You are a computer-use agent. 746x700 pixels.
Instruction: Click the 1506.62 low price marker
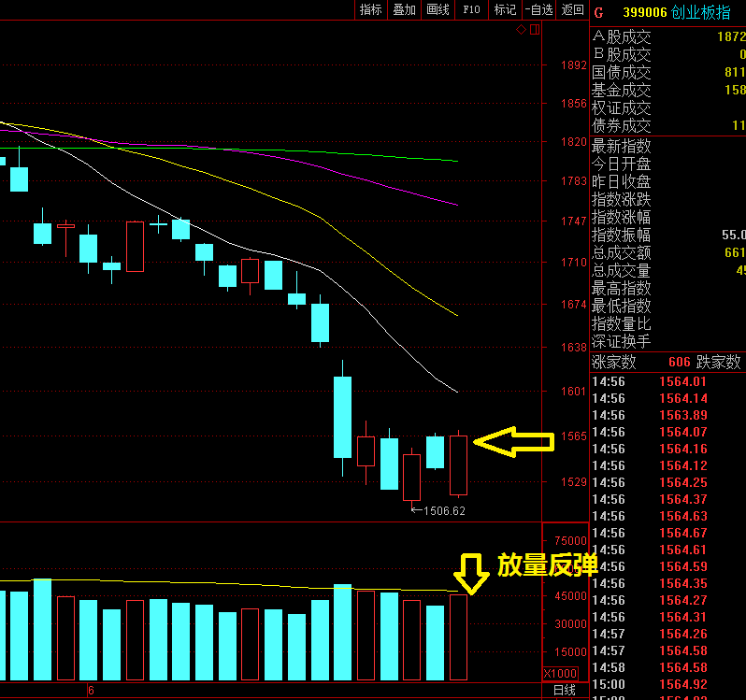click(443, 511)
